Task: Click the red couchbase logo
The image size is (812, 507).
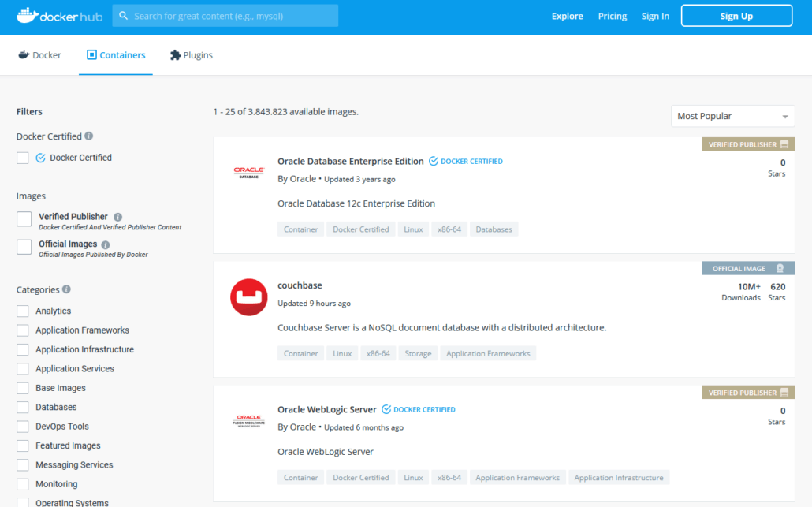Action: pyautogui.click(x=249, y=296)
